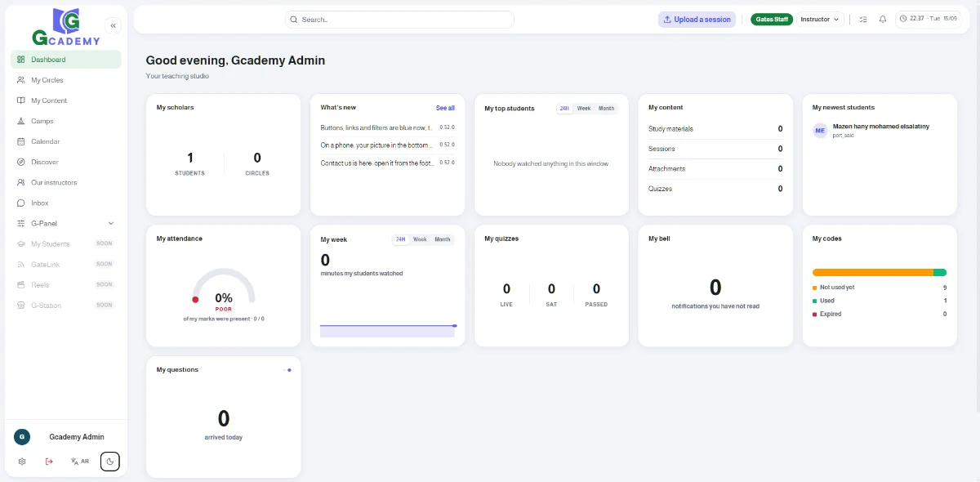Click the G-Panel sliders icon

click(x=21, y=223)
